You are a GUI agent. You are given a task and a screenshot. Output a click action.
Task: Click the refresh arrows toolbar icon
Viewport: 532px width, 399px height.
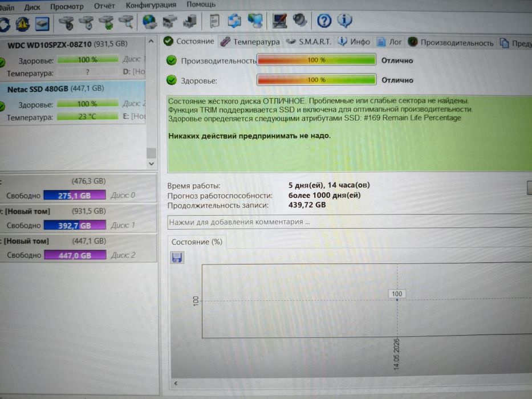pyautogui.click(x=4, y=25)
